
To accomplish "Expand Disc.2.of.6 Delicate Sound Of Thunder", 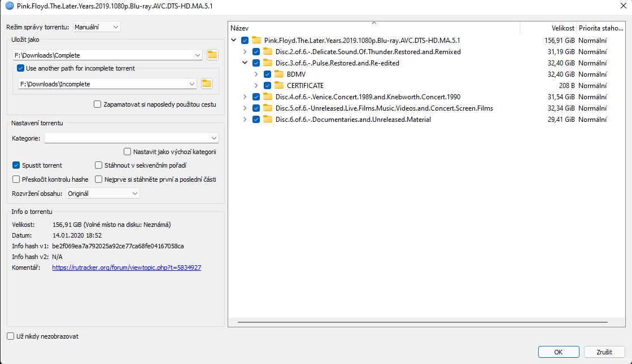I will [x=245, y=51].
